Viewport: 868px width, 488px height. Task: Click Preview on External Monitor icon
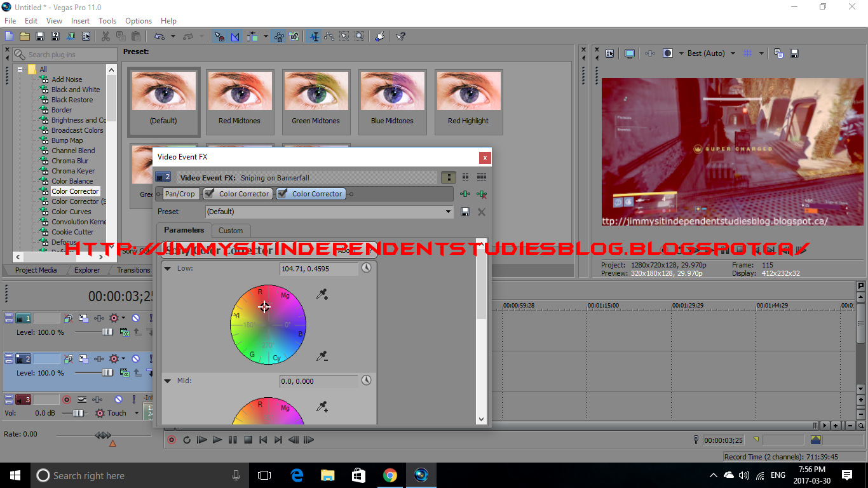629,53
